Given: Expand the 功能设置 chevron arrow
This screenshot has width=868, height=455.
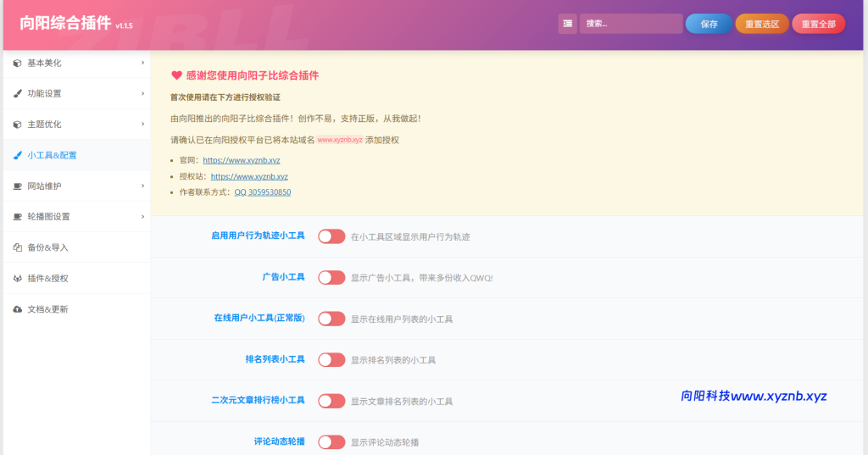Looking at the screenshot, I should pyautogui.click(x=142, y=93).
